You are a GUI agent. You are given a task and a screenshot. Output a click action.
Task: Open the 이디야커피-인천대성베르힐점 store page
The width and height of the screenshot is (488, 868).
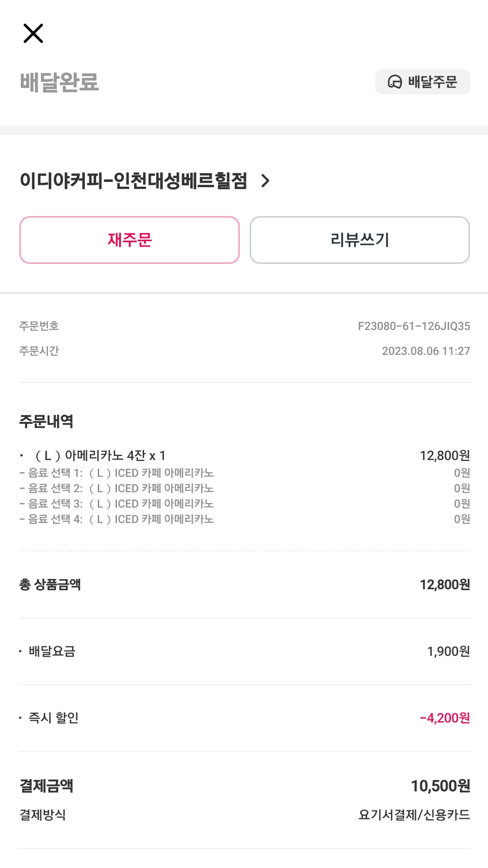134,180
